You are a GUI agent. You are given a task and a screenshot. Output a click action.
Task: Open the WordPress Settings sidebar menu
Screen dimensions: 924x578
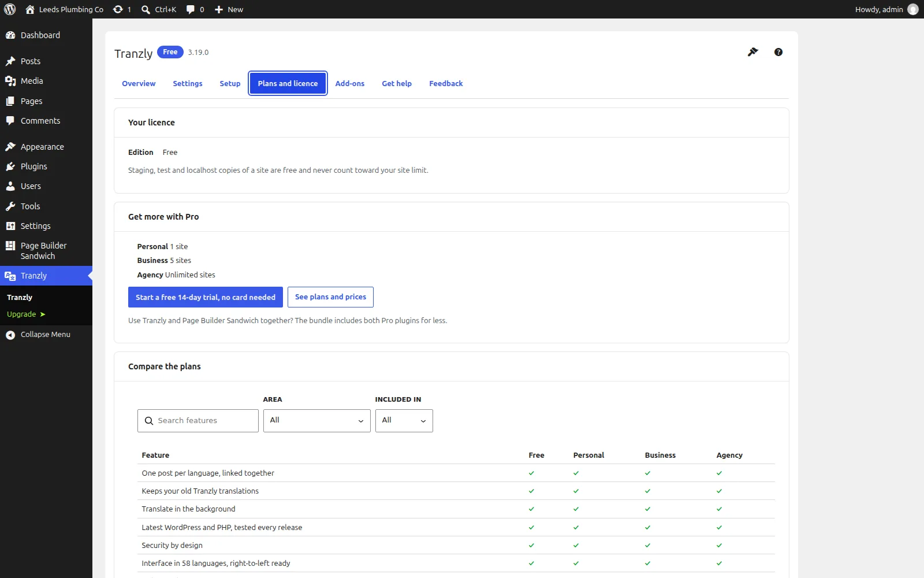click(46, 226)
